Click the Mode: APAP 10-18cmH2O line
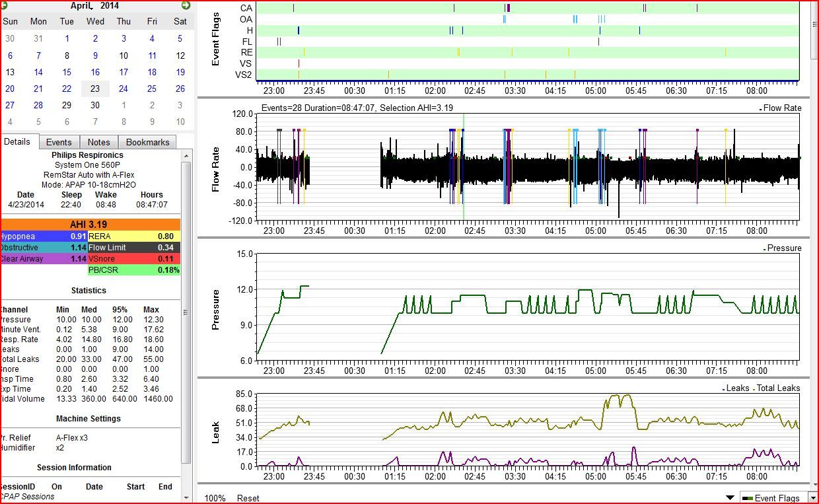The height and width of the screenshot is (504, 819). coord(88,185)
